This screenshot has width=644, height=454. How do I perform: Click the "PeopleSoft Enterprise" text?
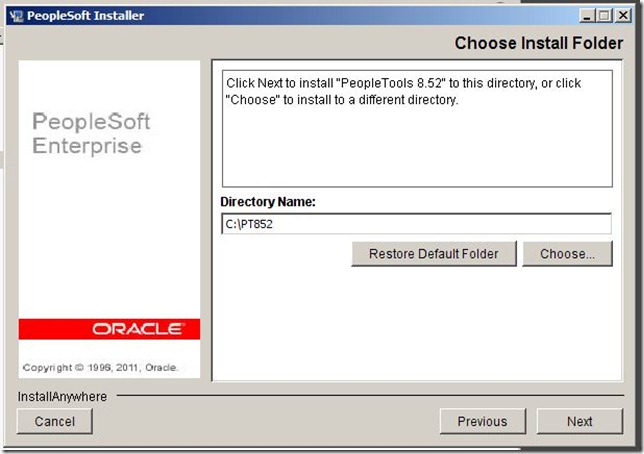click(91, 134)
